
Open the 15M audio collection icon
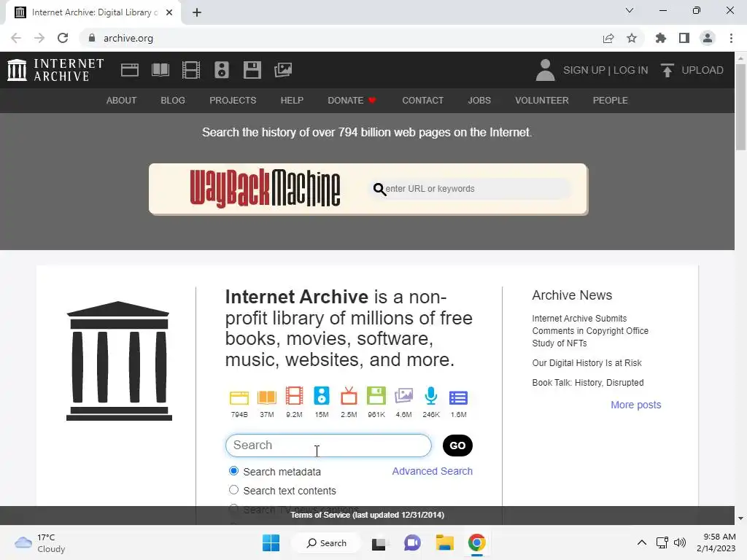(x=322, y=396)
